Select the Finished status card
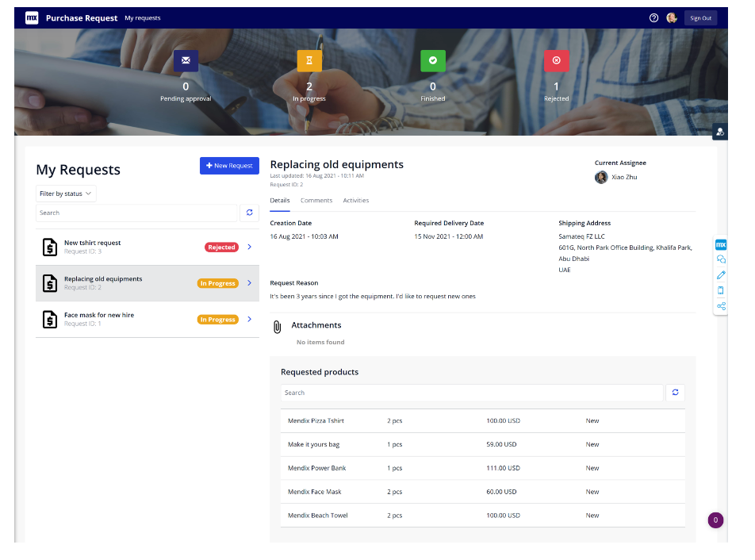The height and width of the screenshot is (560, 755). click(x=432, y=75)
